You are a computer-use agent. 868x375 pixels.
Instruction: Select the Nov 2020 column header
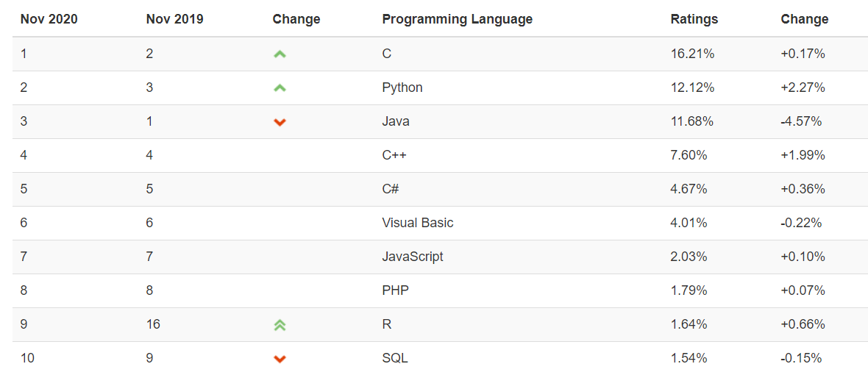[x=49, y=19]
